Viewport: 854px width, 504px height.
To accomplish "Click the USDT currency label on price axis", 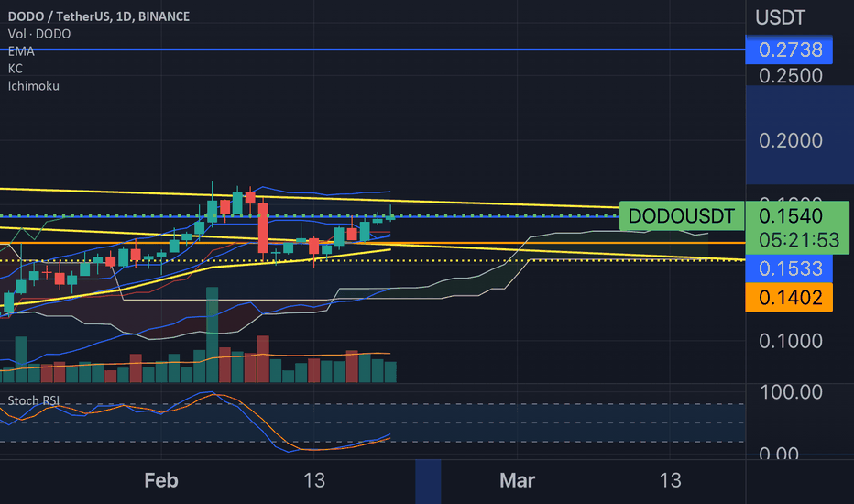I will tap(780, 18).
